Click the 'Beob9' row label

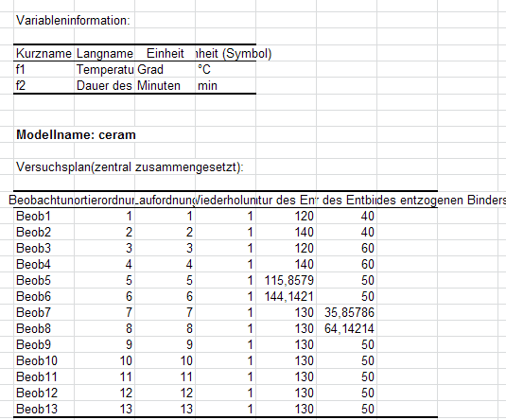point(44,344)
